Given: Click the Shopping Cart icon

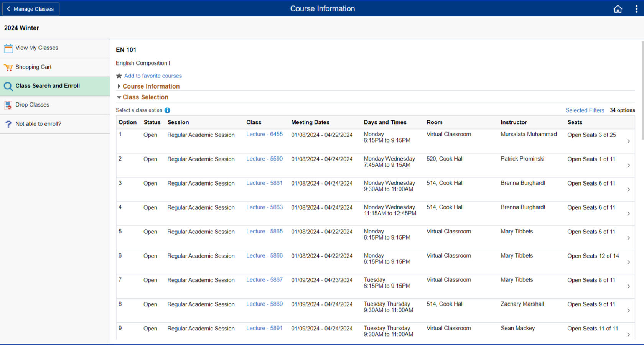Looking at the screenshot, I should click(8, 67).
